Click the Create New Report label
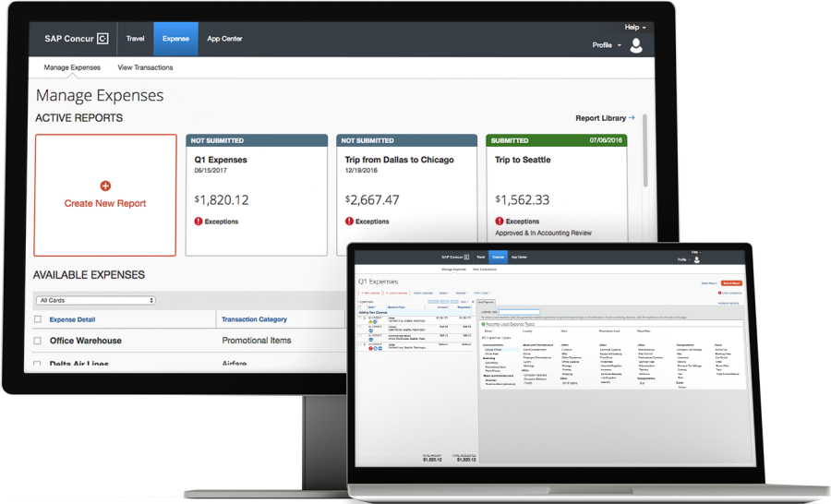This screenshot has width=831, height=504. 105,203
